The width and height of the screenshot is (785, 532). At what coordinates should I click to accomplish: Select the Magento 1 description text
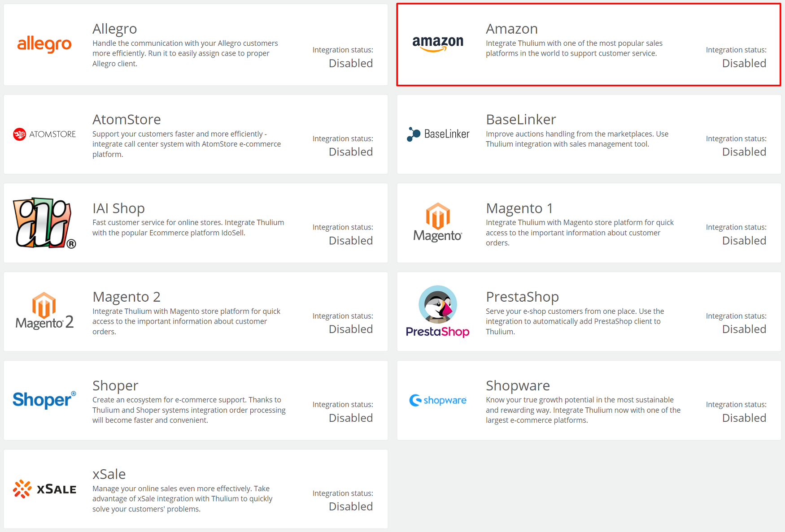(x=580, y=233)
